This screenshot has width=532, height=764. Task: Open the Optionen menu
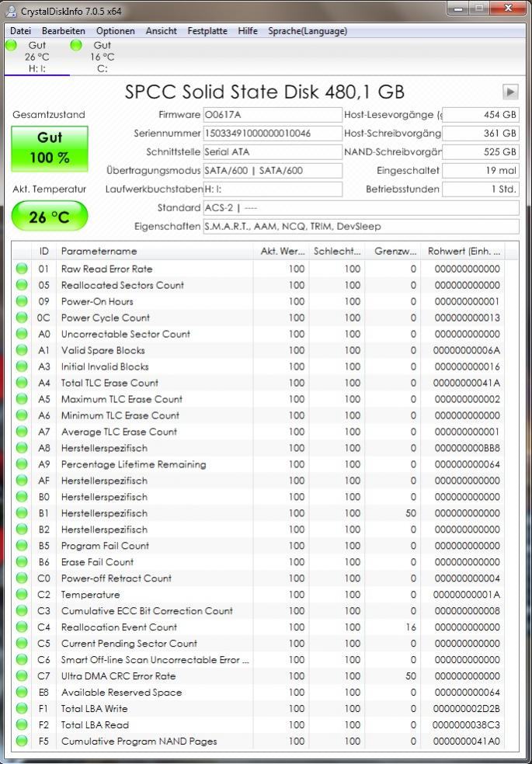pos(116,31)
